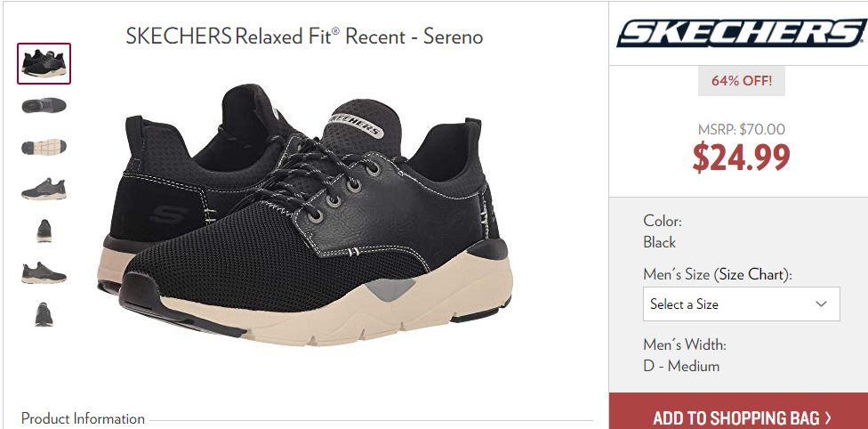Screen dimensions: 868x429
Task: Click the Black color label
Action: click(659, 242)
